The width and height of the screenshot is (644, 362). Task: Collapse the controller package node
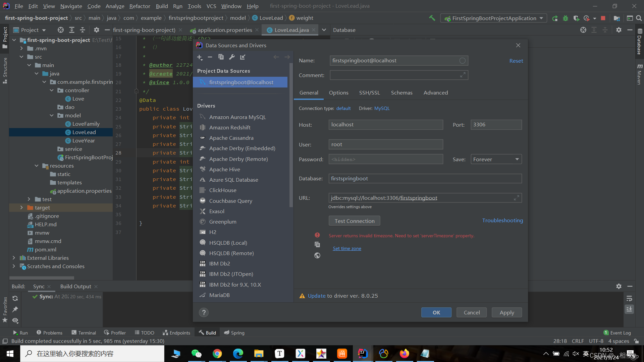(x=52, y=90)
